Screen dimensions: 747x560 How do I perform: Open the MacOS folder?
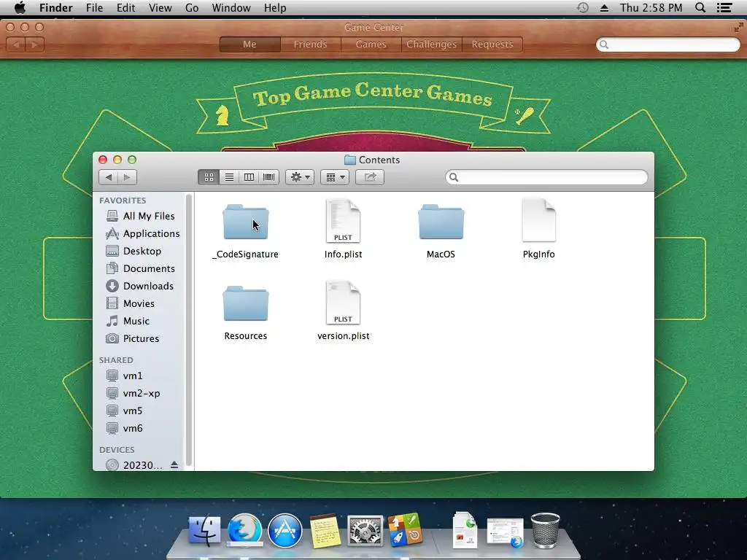[x=441, y=222]
